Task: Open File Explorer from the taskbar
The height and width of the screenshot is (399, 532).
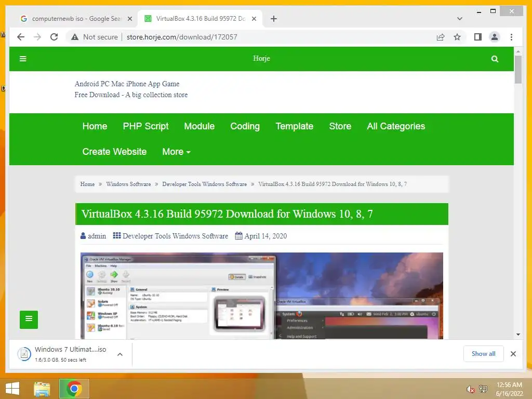Action: pos(42,389)
